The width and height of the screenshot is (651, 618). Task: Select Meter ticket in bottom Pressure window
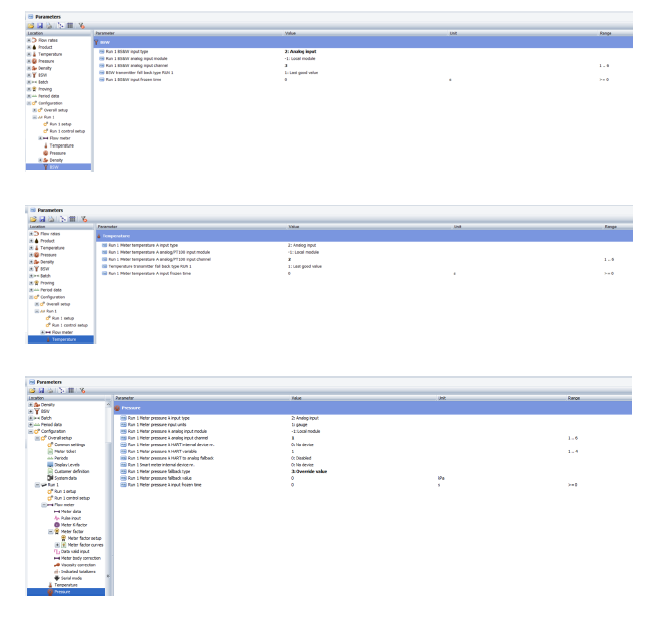(65, 452)
